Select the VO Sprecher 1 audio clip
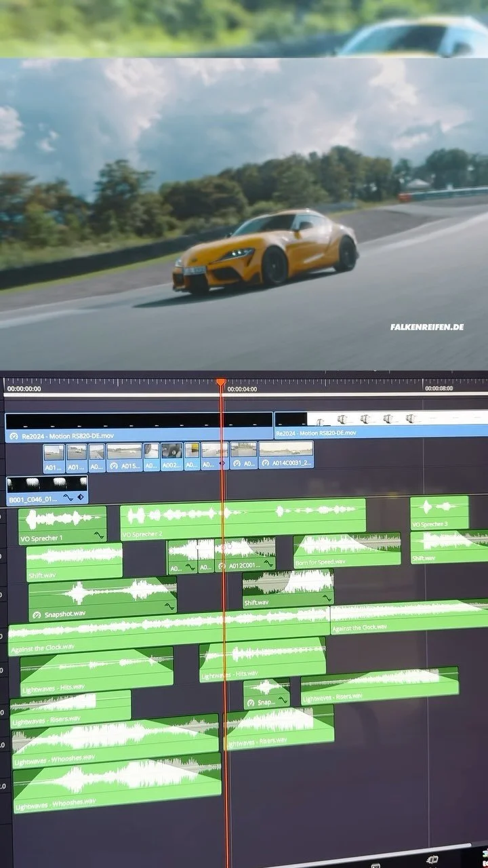 62,526
